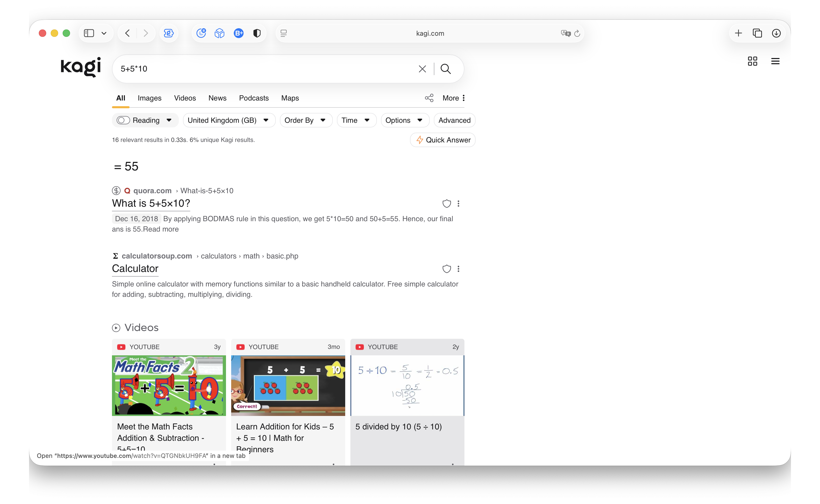Click the shield icon on Quora result
Viewport: 820px width, 504px height.
click(x=447, y=204)
